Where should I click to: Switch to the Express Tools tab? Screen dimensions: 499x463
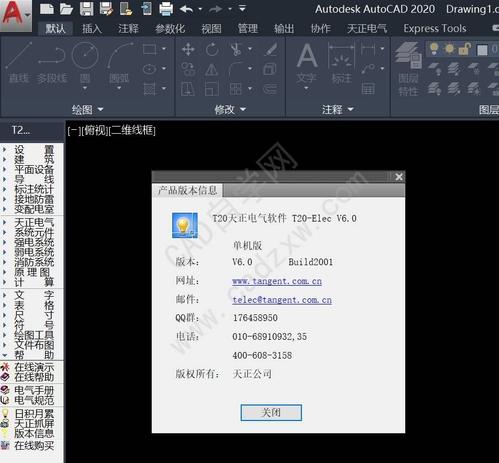tap(435, 29)
